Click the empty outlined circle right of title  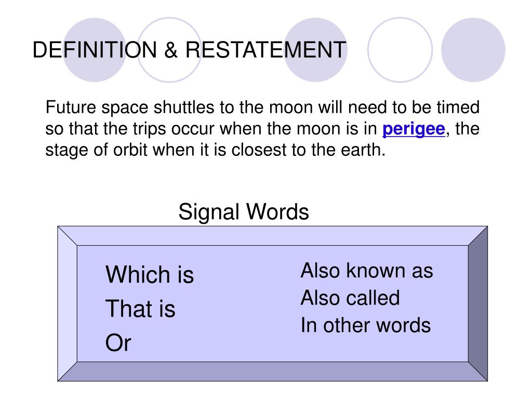coord(400,50)
